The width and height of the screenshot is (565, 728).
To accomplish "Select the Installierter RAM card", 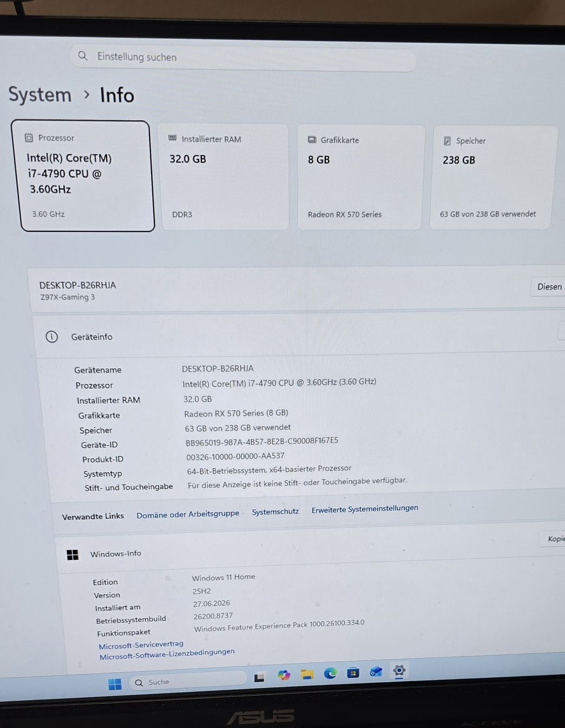I will pos(224,177).
